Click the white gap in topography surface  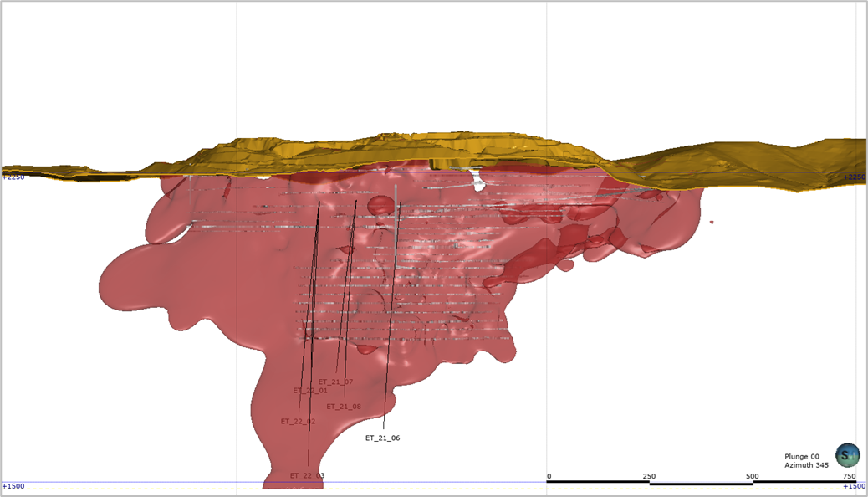(477, 179)
